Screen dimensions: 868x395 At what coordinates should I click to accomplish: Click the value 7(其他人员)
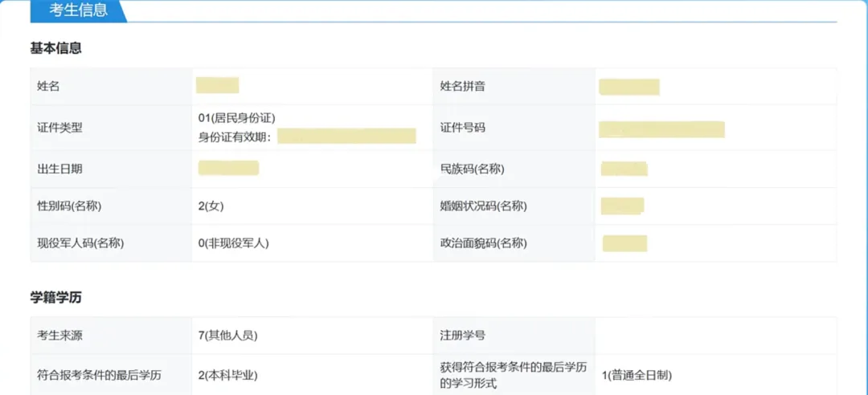228,336
